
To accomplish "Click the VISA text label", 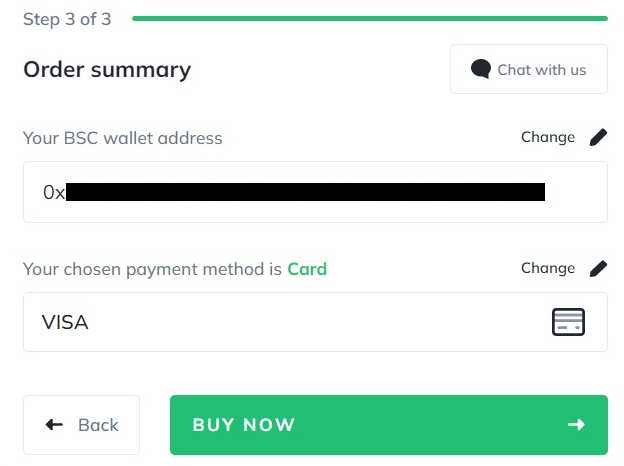I will [x=65, y=322].
